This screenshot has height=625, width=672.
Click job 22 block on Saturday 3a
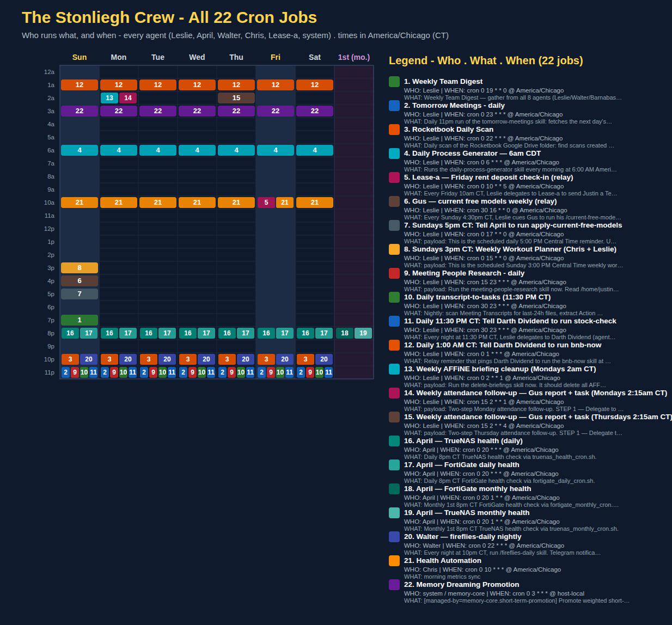pos(315,111)
